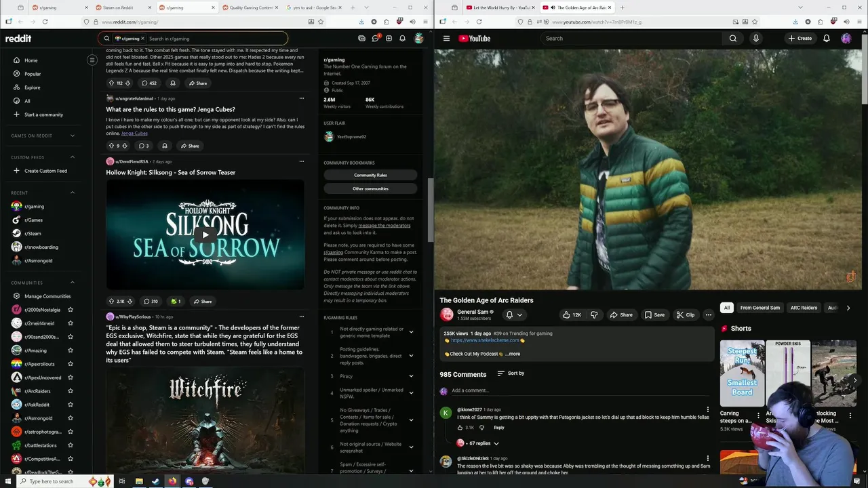This screenshot has height=488, width=868.
Task: Favorite r/ArcRaiders community star
Action: click(x=70, y=391)
